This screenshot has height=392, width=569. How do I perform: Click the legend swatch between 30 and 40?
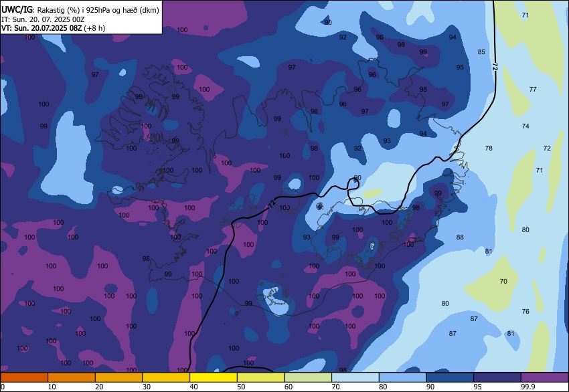pyautogui.click(x=166, y=377)
